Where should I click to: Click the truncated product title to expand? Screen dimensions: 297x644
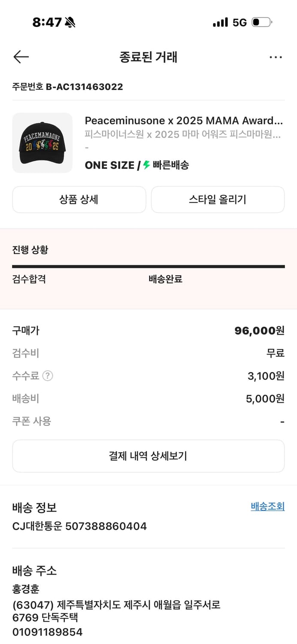(185, 121)
